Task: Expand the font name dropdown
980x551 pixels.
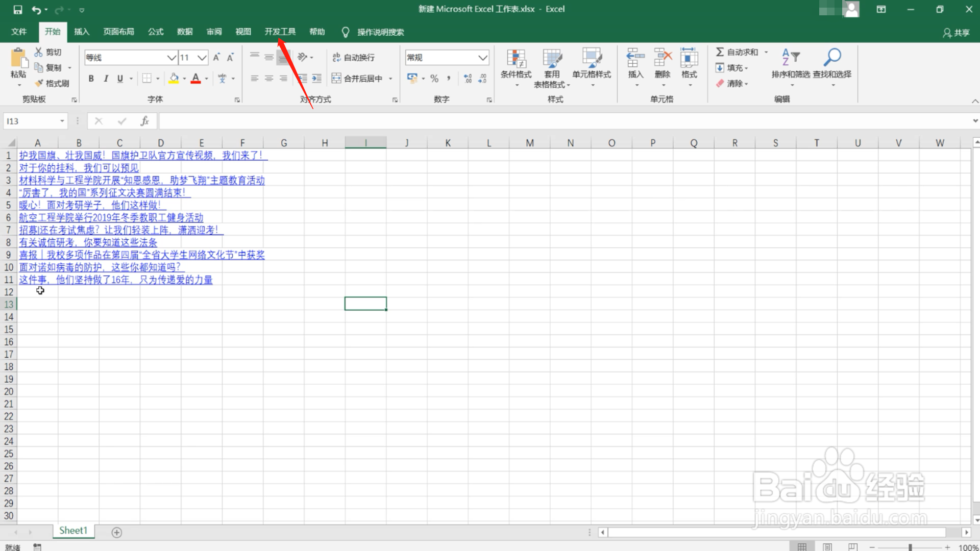Action: tap(171, 58)
